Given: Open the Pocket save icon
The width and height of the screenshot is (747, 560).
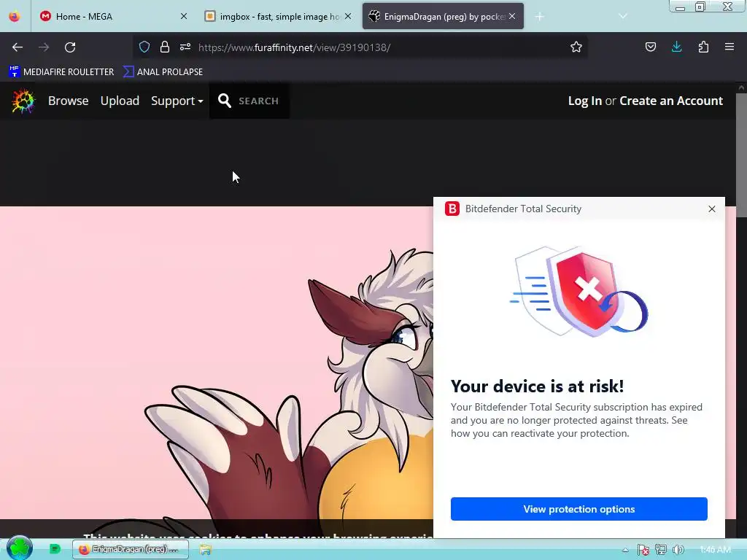Looking at the screenshot, I should (650, 47).
